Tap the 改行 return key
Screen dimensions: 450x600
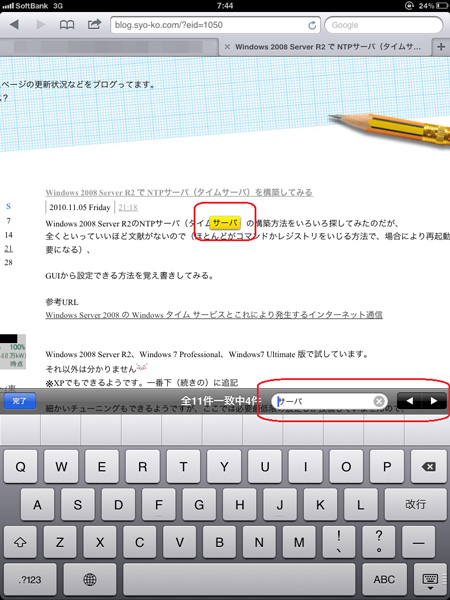click(x=416, y=505)
